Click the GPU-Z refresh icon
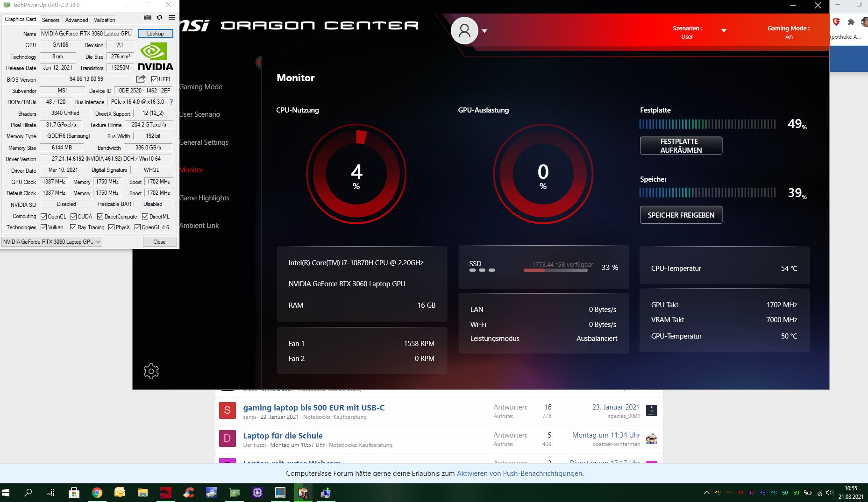Image resolution: width=868 pixels, height=502 pixels. click(x=159, y=18)
